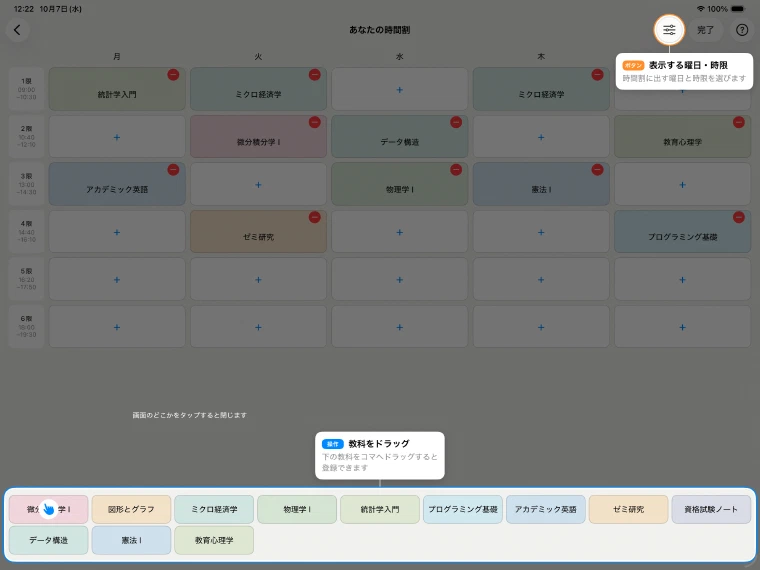
Task: Add a subject to Wednesday 1限 with the plus
Action: (x=399, y=90)
